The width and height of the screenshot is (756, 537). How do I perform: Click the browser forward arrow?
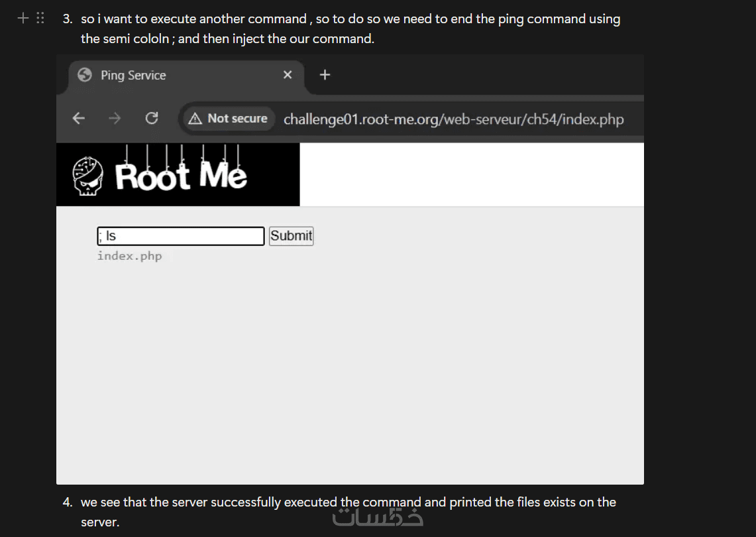click(115, 119)
